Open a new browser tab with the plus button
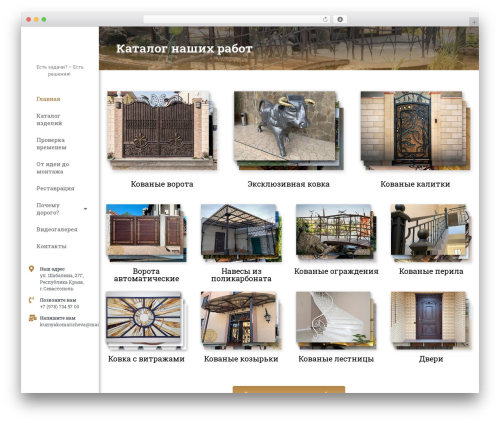 [474, 22]
